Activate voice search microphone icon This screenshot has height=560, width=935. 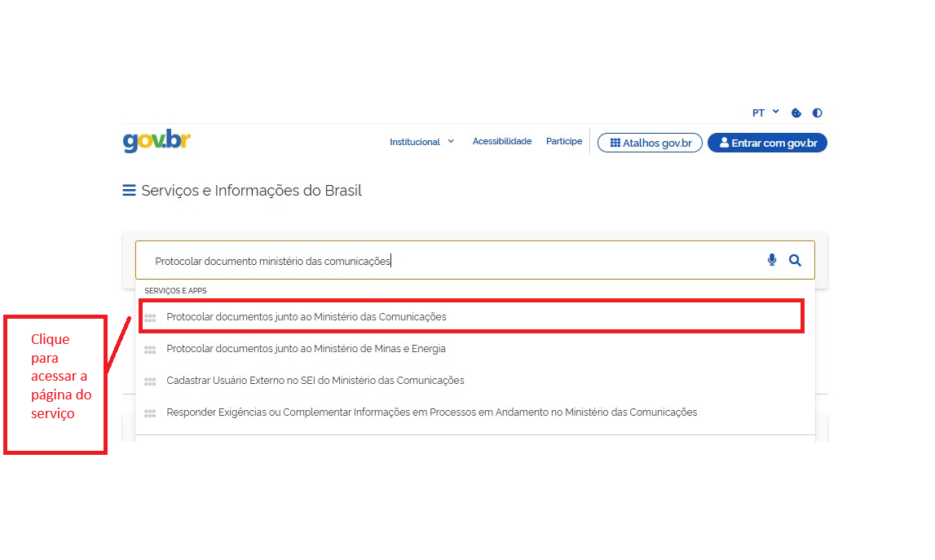772,260
